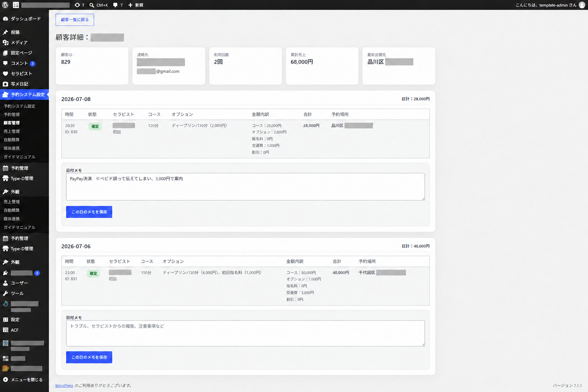Click the 千代田区 location text

[x=367, y=273]
